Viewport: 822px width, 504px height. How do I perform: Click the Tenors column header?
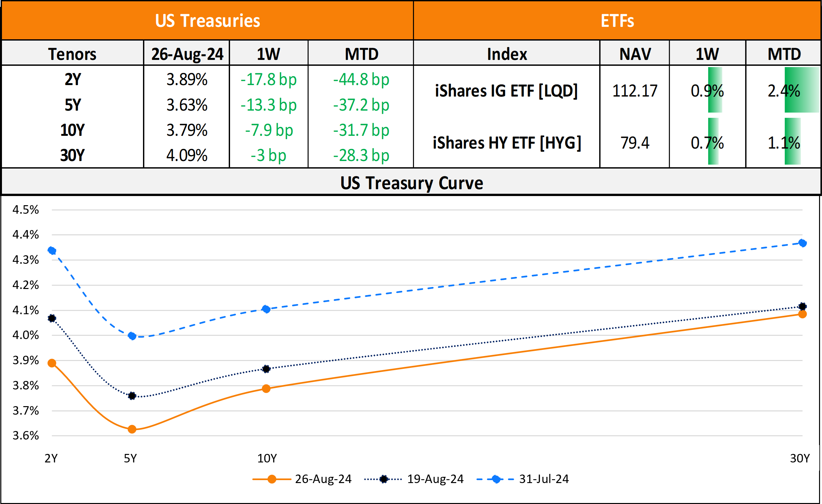coord(72,54)
